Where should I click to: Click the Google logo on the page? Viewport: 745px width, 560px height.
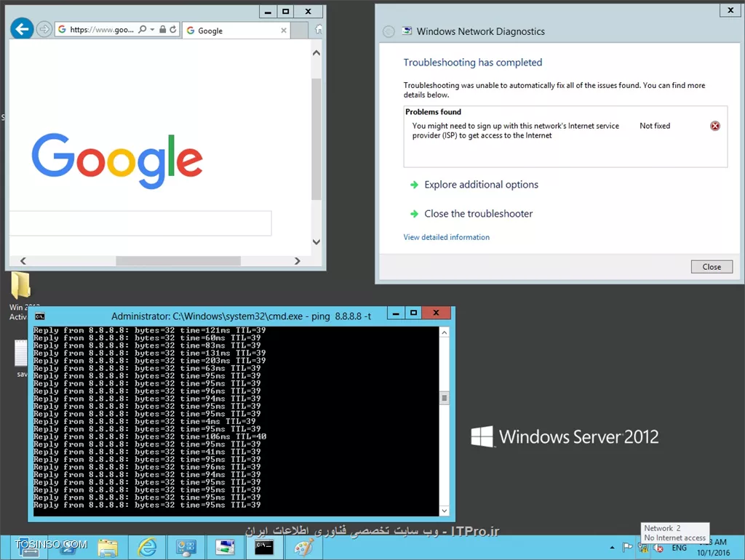[117, 160]
